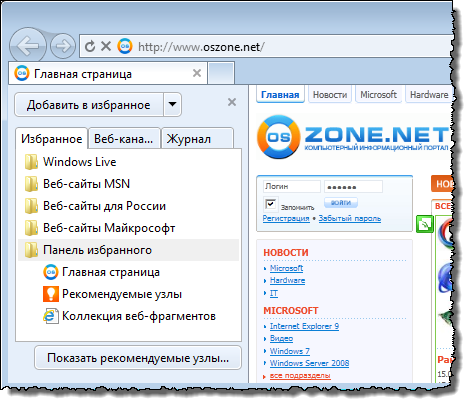
Task: Open the Видео link
Action: (281, 338)
